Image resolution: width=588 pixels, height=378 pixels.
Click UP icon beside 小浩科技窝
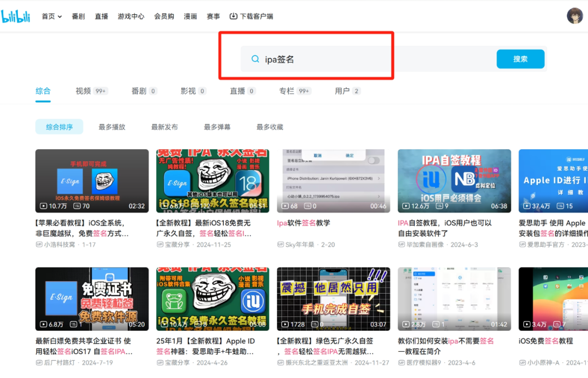coord(39,245)
